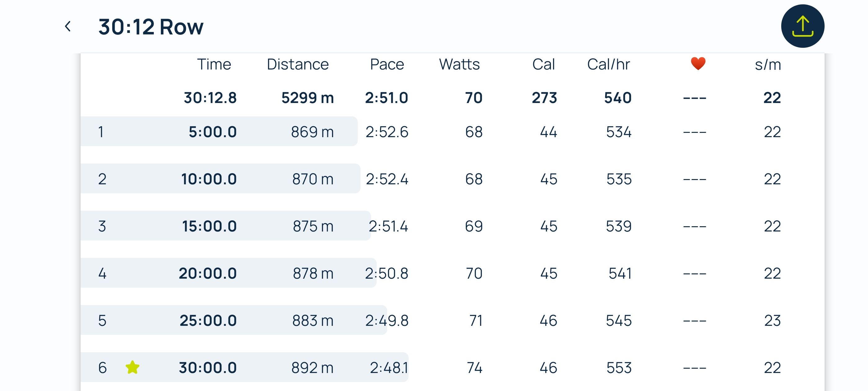This screenshot has height=391, width=868.
Task: Tap the Distance column header
Action: 298,64
